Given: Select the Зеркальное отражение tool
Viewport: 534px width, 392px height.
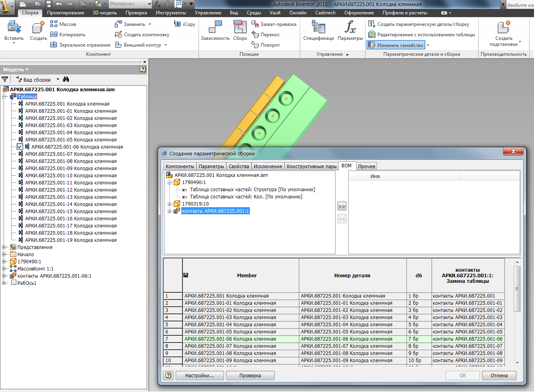Looking at the screenshot, I should pyautogui.click(x=80, y=45).
